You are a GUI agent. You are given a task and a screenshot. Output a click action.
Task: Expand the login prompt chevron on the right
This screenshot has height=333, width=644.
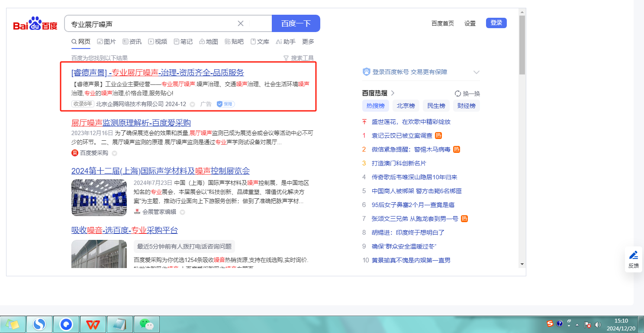click(x=477, y=72)
